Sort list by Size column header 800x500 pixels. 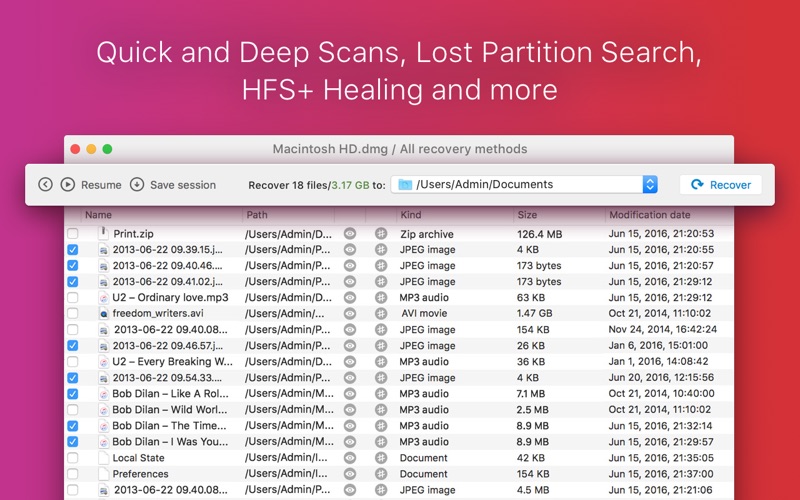(x=528, y=215)
